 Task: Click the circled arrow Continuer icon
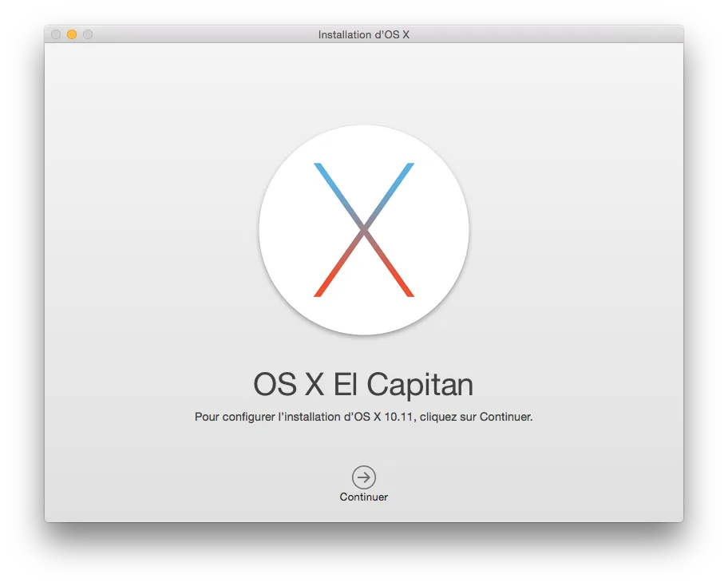point(363,477)
